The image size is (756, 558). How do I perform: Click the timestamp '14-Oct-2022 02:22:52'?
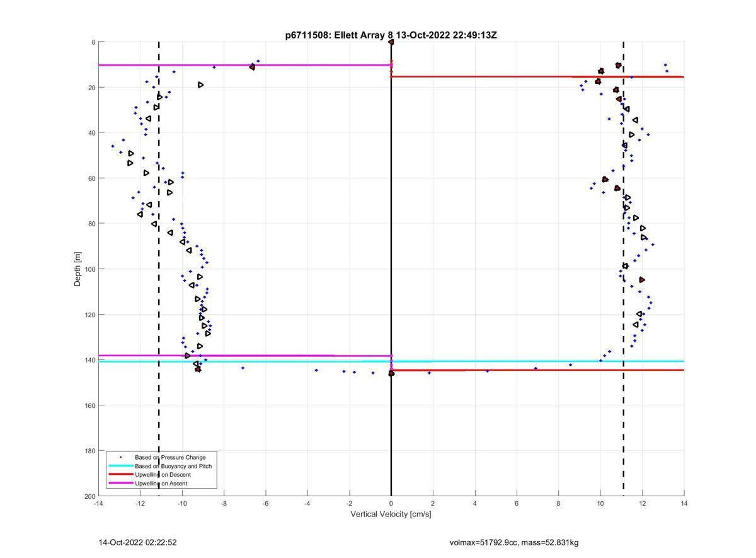point(137,542)
